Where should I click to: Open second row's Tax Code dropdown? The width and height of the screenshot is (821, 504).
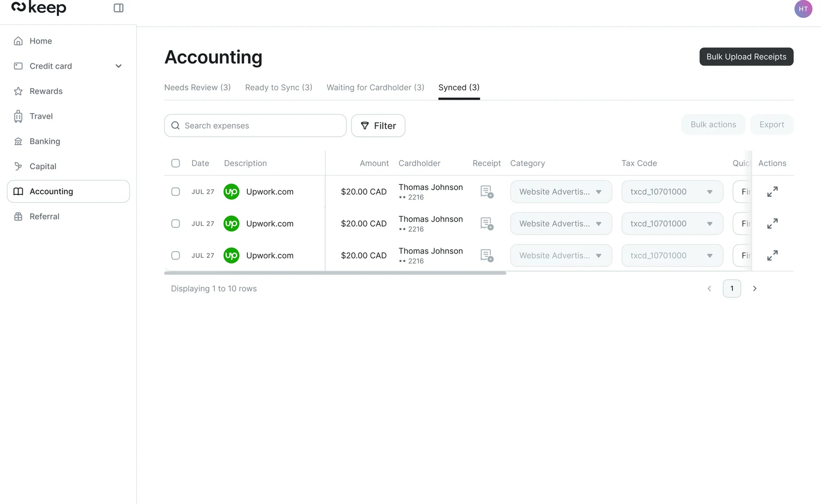[672, 224]
